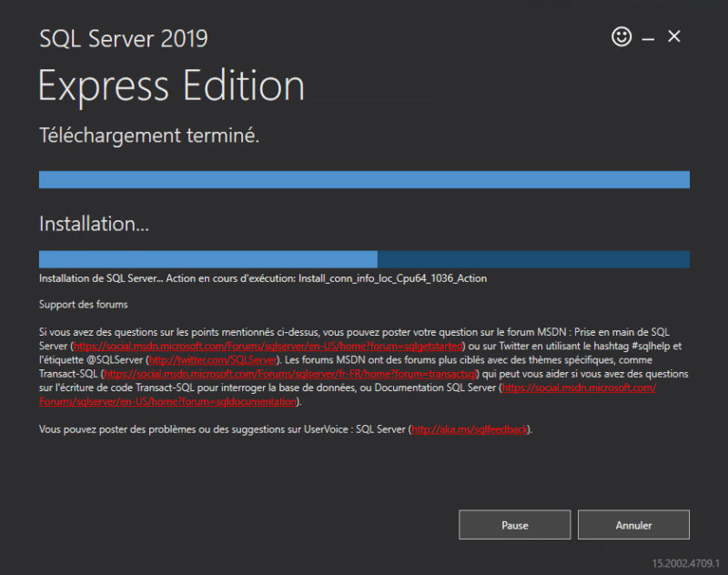
Task: Close the SQL Server installer window
Action: click(x=674, y=36)
